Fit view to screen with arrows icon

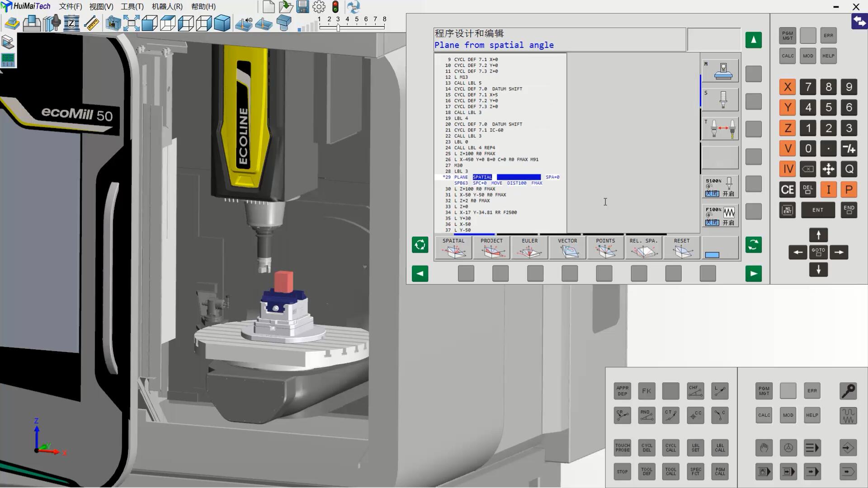(131, 23)
